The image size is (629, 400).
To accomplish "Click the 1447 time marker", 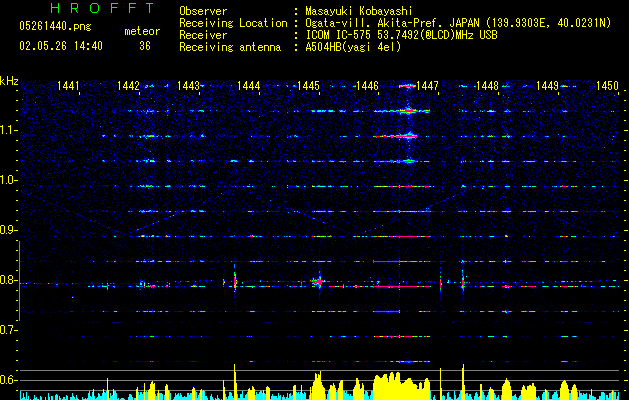I will coord(428,86).
